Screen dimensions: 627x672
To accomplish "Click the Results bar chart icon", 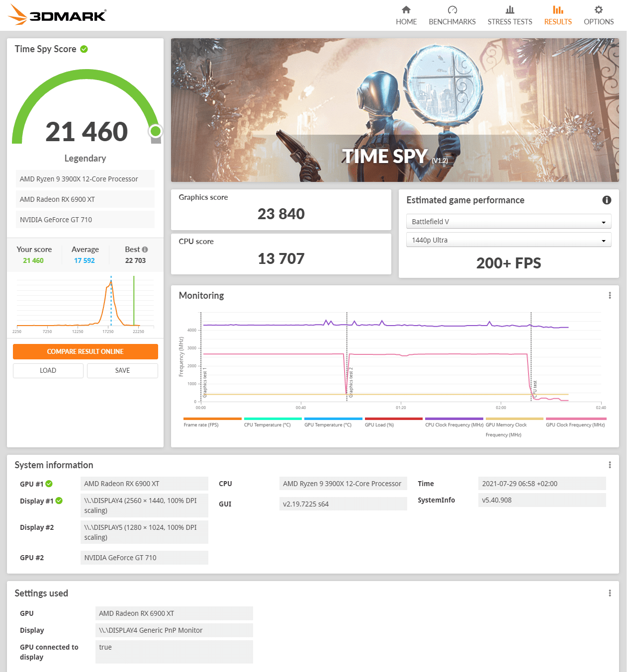I will pyautogui.click(x=558, y=10).
